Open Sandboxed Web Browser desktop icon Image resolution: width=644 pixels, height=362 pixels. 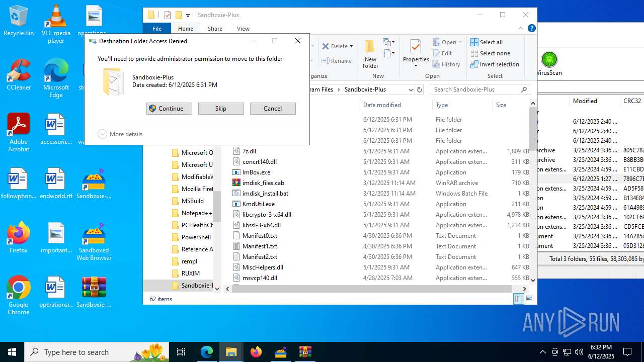[x=94, y=241]
